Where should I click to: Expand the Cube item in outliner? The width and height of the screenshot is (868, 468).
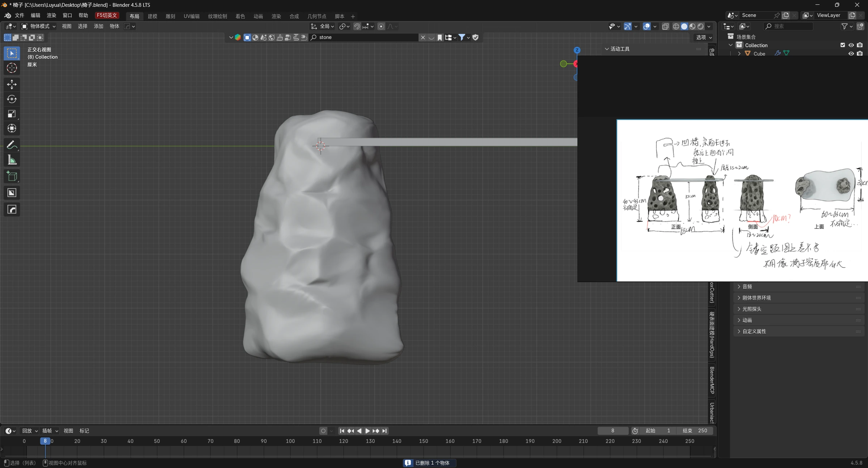(x=739, y=54)
